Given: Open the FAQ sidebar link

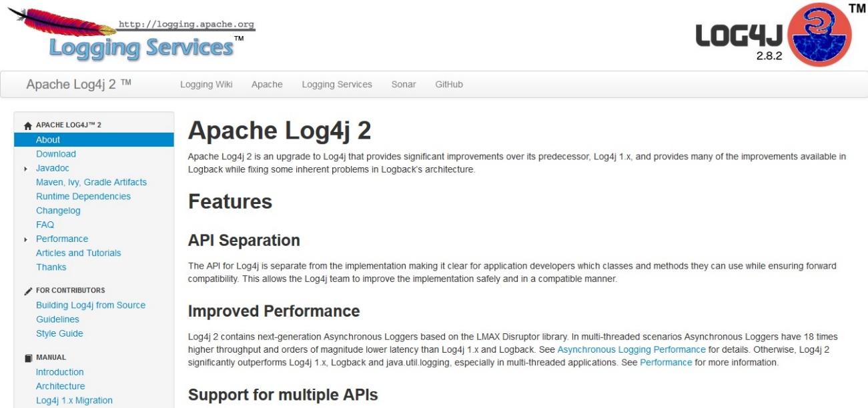Looking at the screenshot, I should 45,225.
